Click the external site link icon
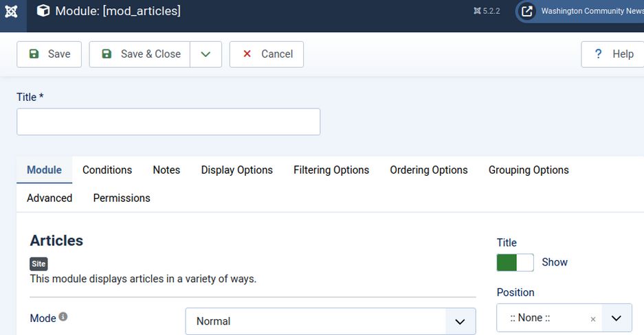 [x=526, y=11]
